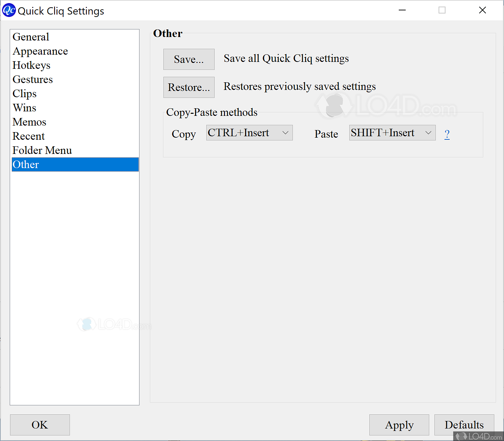Open the Wins settings page
The image size is (504, 441).
click(24, 108)
